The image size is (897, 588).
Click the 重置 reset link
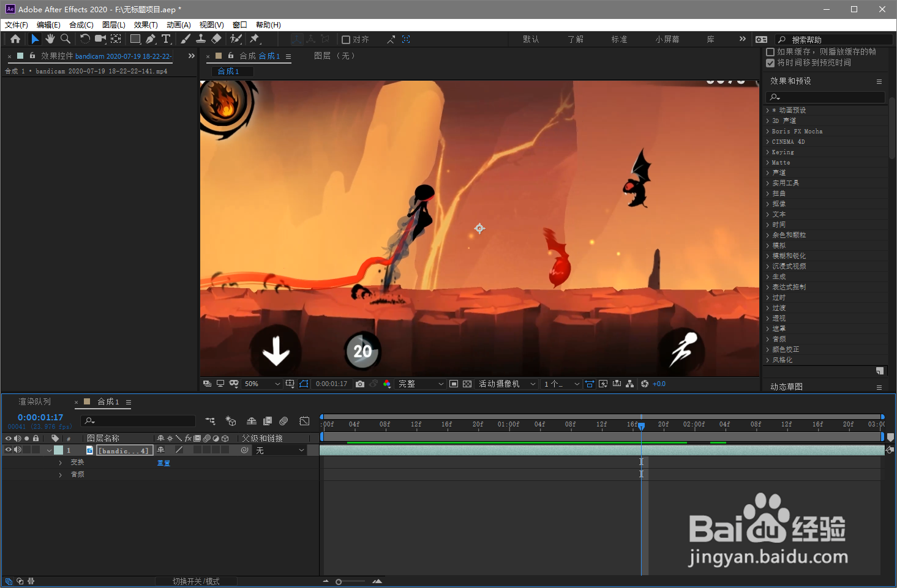[163, 463]
